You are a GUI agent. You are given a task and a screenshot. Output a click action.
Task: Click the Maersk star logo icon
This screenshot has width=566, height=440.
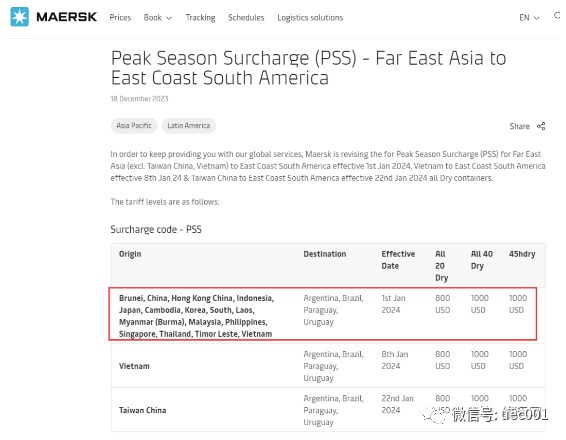click(x=19, y=17)
